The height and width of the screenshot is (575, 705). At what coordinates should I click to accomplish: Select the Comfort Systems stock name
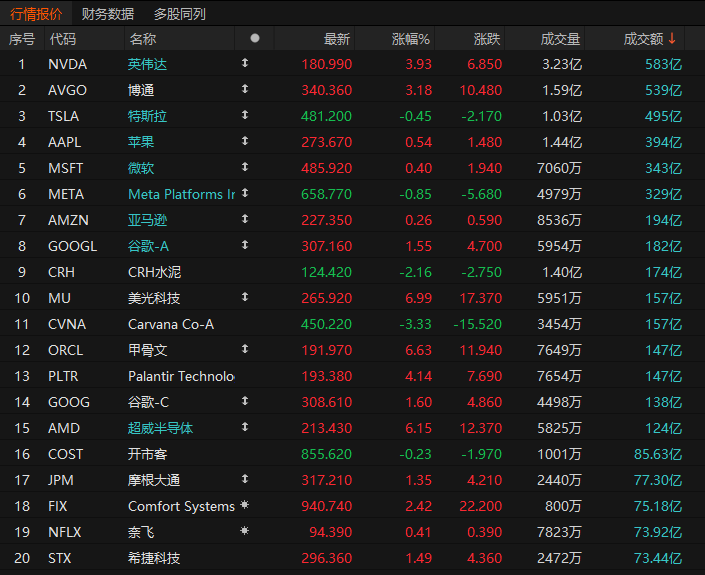tap(181, 507)
